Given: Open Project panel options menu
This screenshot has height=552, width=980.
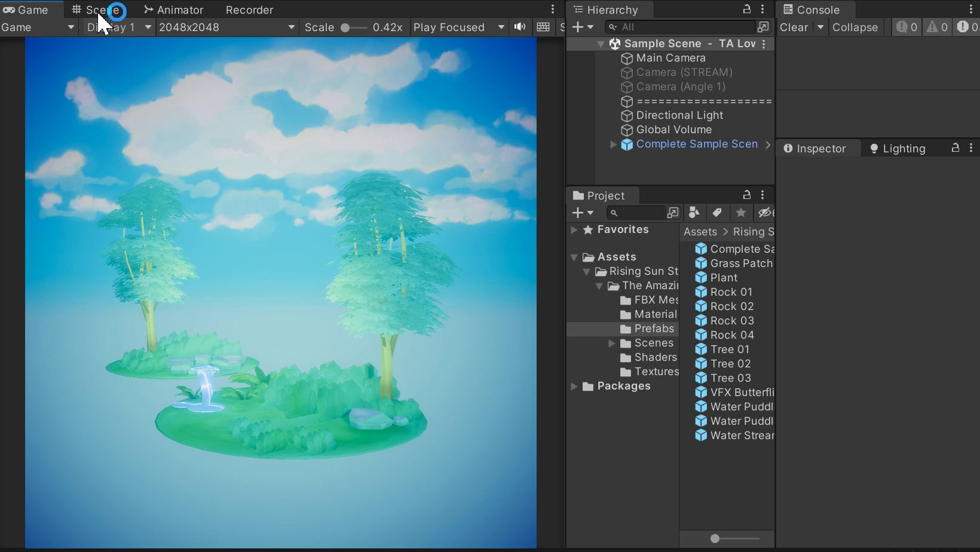Looking at the screenshot, I should 762,195.
